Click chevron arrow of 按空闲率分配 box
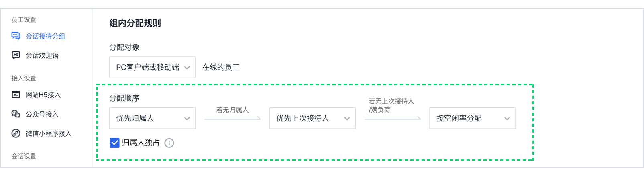Screen dimensions: 644x180 [x=507, y=119]
